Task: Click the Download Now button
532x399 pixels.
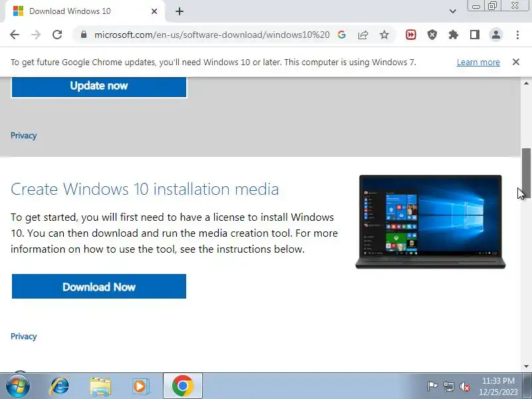Action: click(x=98, y=287)
